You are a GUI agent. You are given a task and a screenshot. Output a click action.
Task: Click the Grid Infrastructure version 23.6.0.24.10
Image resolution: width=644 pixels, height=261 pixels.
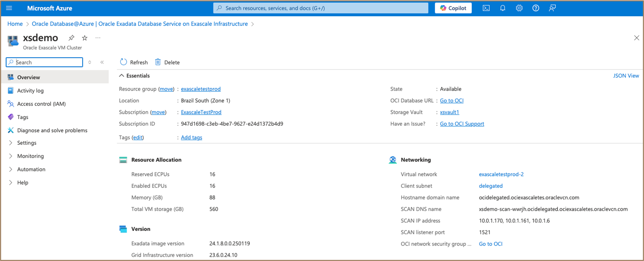pyautogui.click(x=223, y=255)
